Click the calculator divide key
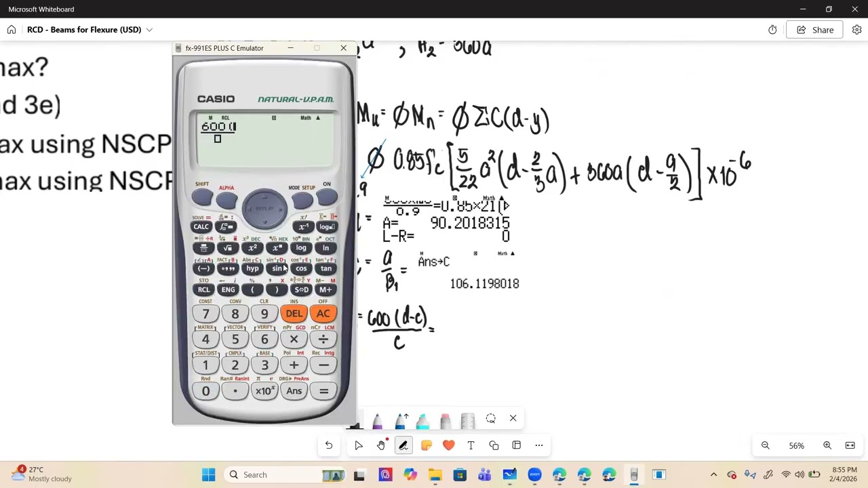The width and height of the screenshot is (868, 488). click(323, 340)
